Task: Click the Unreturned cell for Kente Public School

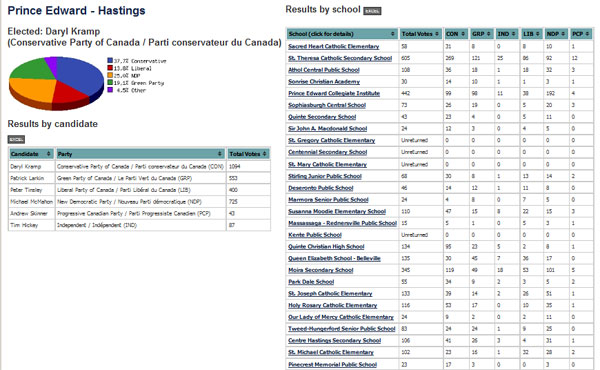Action: click(421, 235)
